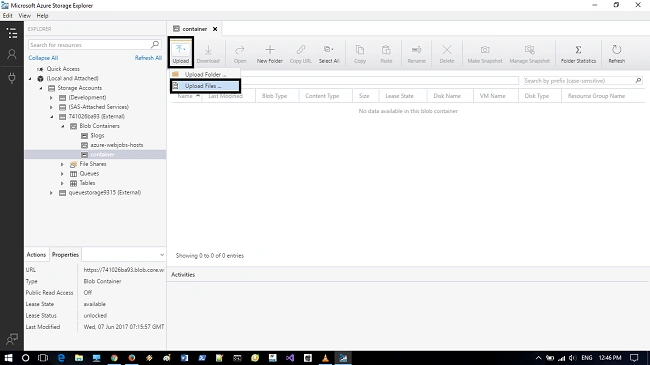The width and height of the screenshot is (650, 365).
Task: Click the Manage Snapshot toolbar icon
Action: click(529, 54)
